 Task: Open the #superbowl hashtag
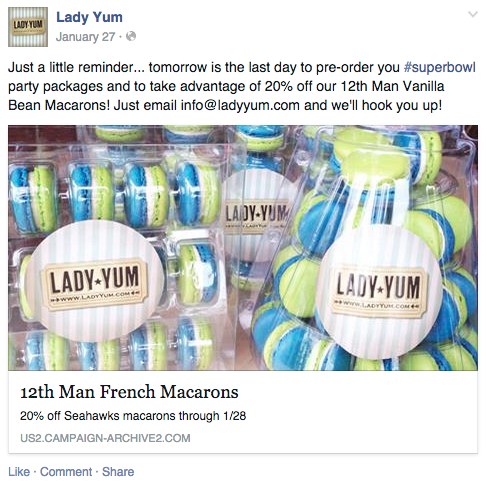pos(439,67)
